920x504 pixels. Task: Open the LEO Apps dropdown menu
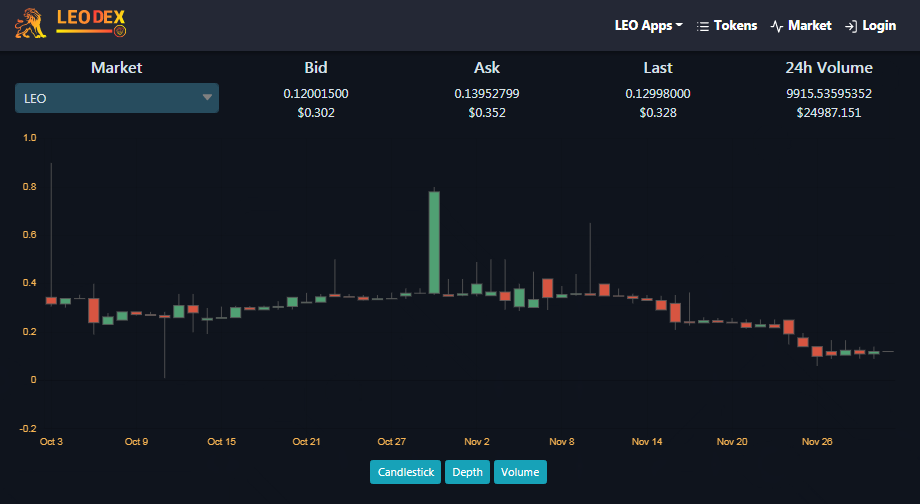click(x=648, y=26)
